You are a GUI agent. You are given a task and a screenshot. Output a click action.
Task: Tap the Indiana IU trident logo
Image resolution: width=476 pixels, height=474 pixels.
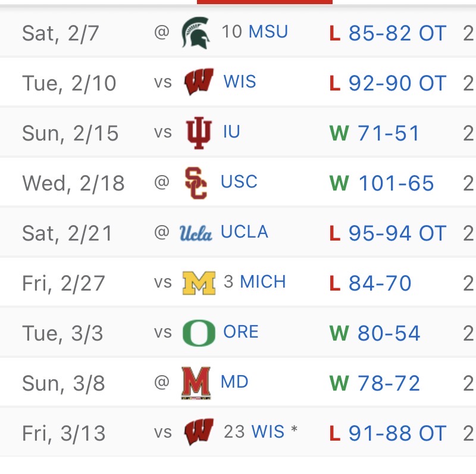point(199,133)
